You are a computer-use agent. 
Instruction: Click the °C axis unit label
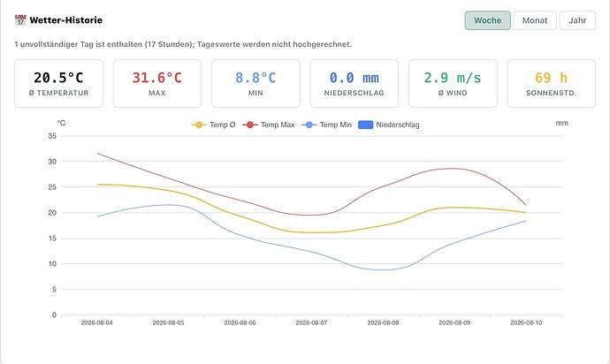point(62,123)
